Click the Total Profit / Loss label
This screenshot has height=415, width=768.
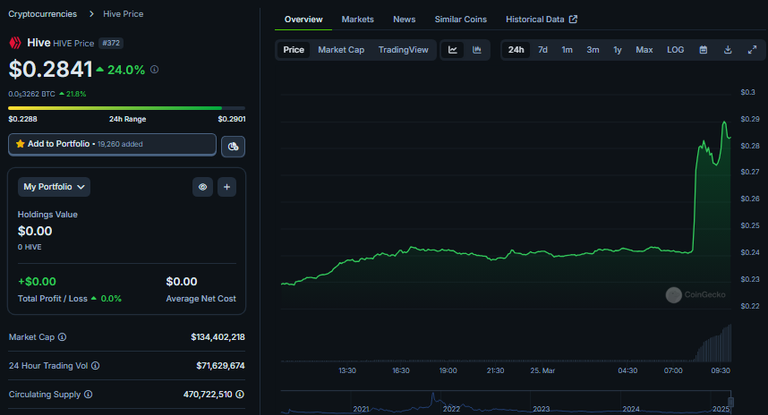coord(52,298)
